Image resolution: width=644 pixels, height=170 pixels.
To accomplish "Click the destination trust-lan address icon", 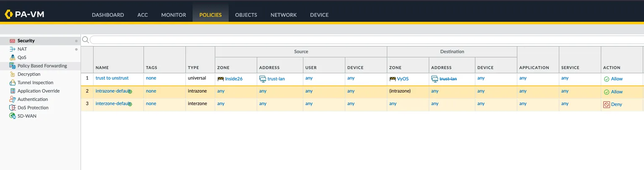I will click(435, 79).
